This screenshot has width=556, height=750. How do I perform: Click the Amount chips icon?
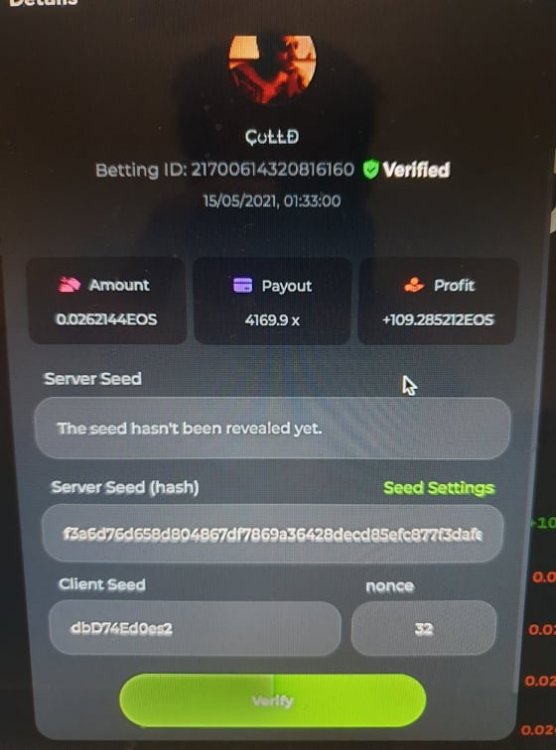click(x=69, y=285)
